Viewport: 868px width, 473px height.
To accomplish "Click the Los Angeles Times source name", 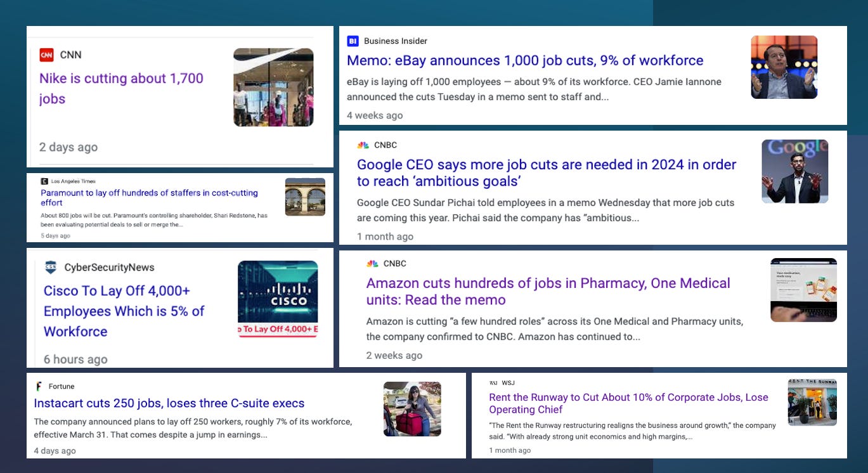I will (73, 181).
